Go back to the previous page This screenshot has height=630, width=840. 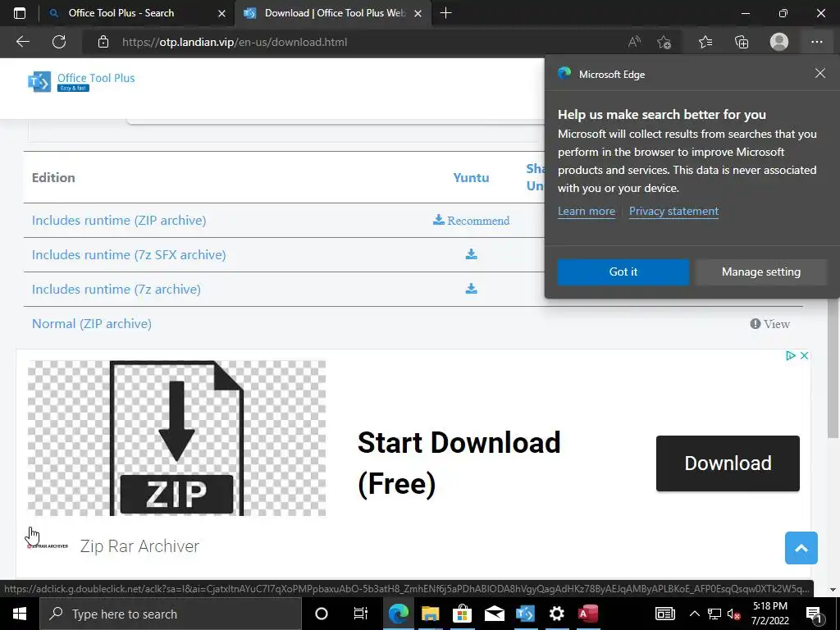point(22,42)
